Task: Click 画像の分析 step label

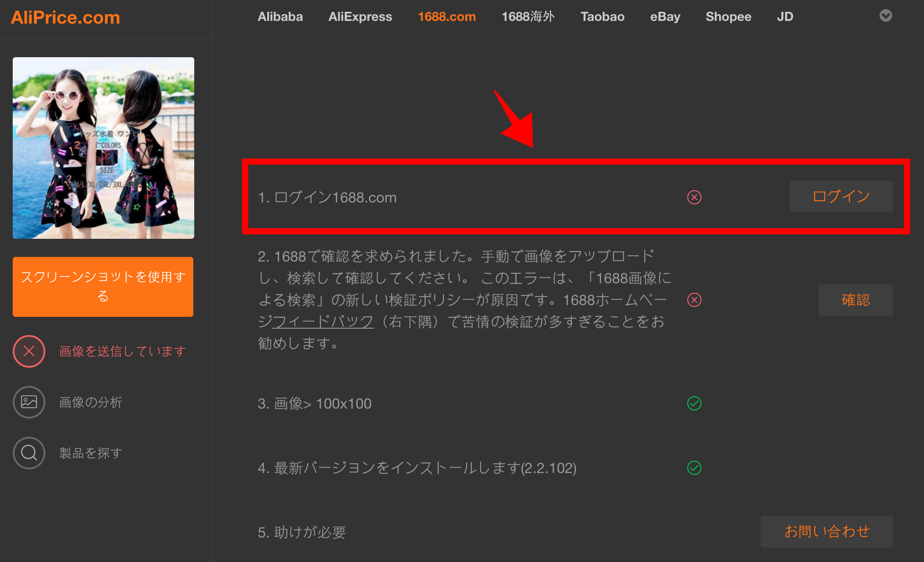Action: coord(91,402)
